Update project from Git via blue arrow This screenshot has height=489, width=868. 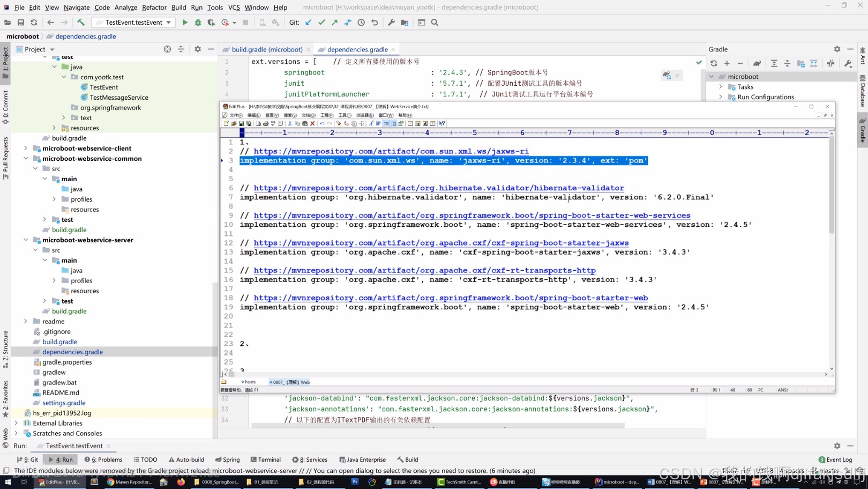pos(308,23)
